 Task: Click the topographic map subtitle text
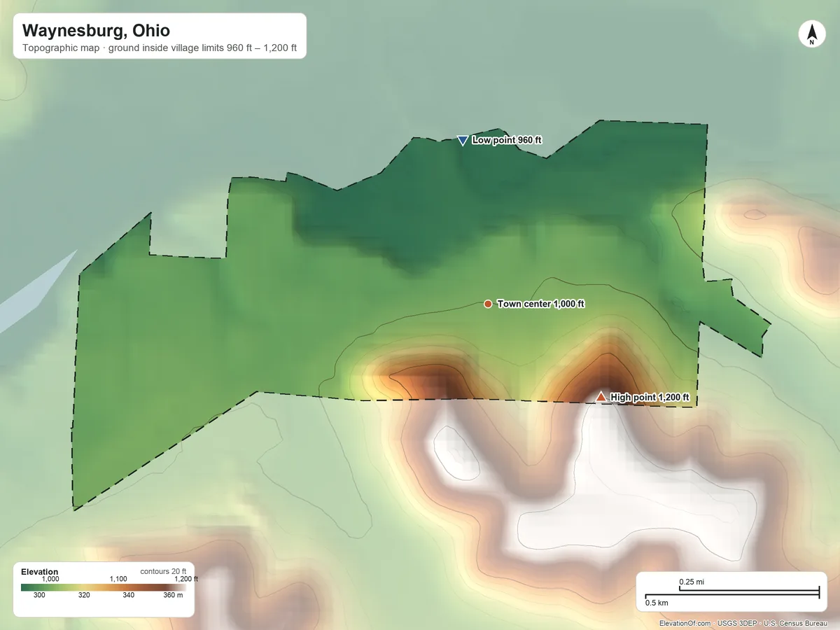point(160,50)
